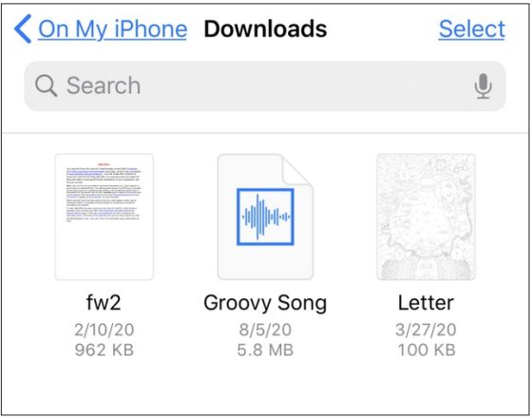
Task: Click the Downloads title heading
Action: click(x=265, y=28)
